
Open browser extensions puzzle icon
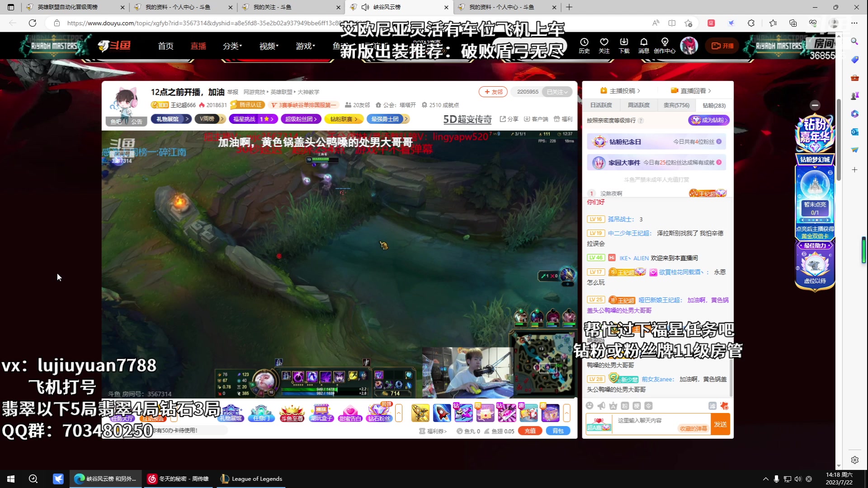pyautogui.click(x=751, y=23)
